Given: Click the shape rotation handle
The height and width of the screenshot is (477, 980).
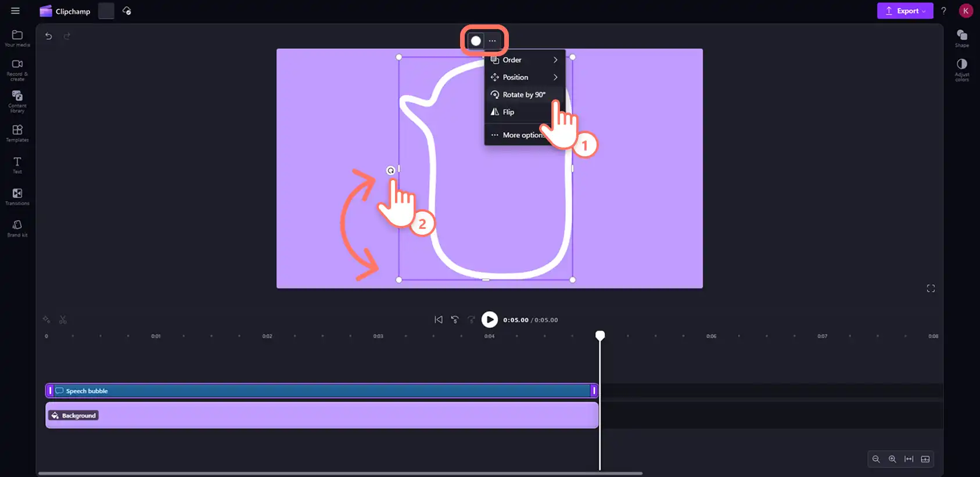Looking at the screenshot, I should [x=391, y=170].
